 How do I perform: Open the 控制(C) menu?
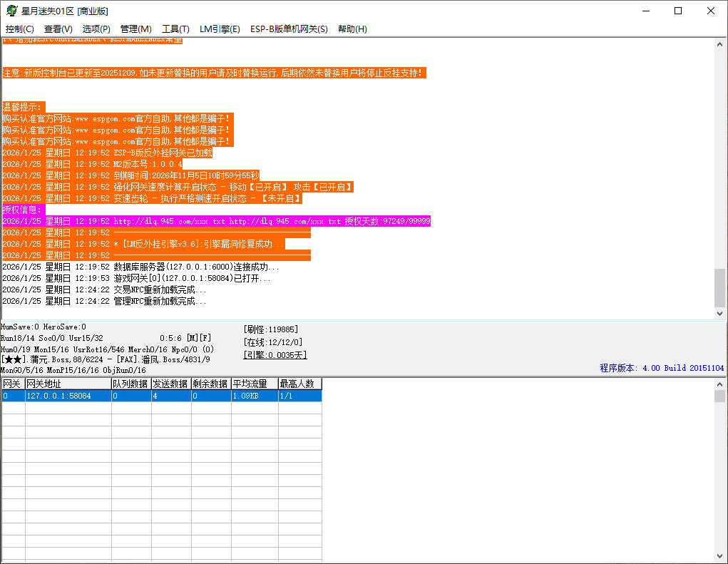[20, 29]
